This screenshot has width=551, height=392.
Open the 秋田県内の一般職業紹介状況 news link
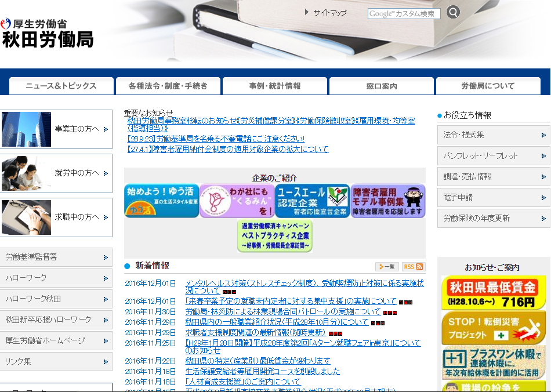pyautogui.click(x=277, y=322)
